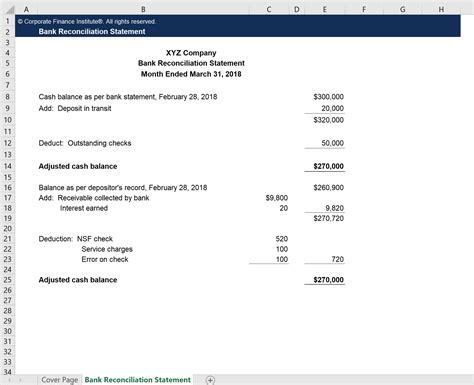
Task: Select column H header
Action: coord(441,9)
